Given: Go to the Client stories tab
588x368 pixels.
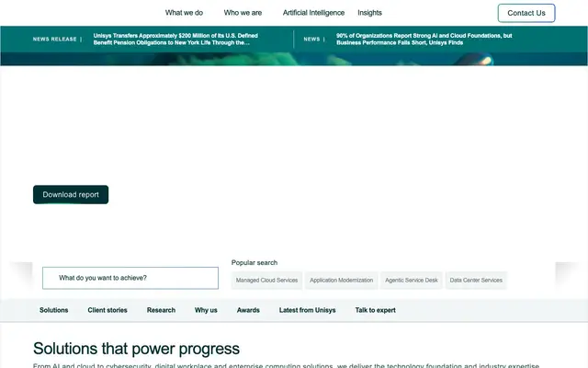Looking at the screenshot, I should [107, 310].
